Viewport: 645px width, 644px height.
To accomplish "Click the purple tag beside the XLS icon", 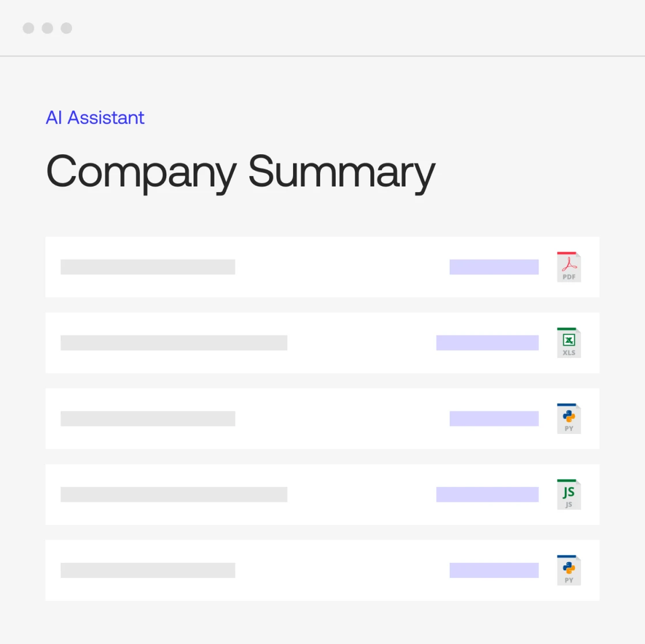I will click(487, 343).
